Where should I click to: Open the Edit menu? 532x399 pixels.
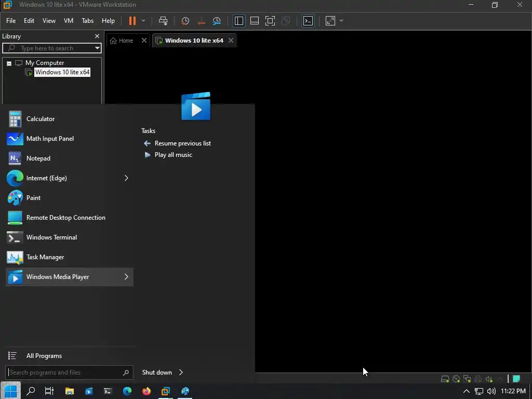(29, 21)
